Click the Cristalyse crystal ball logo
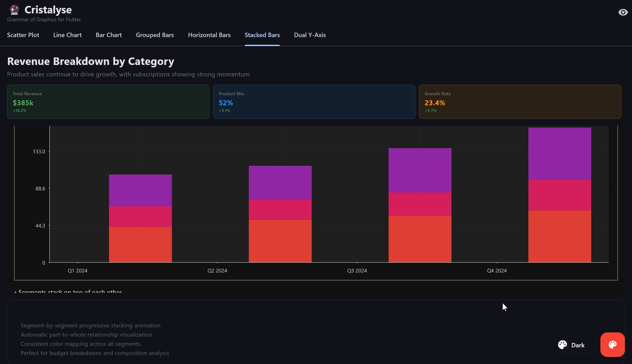The image size is (632, 364). coord(14,10)
